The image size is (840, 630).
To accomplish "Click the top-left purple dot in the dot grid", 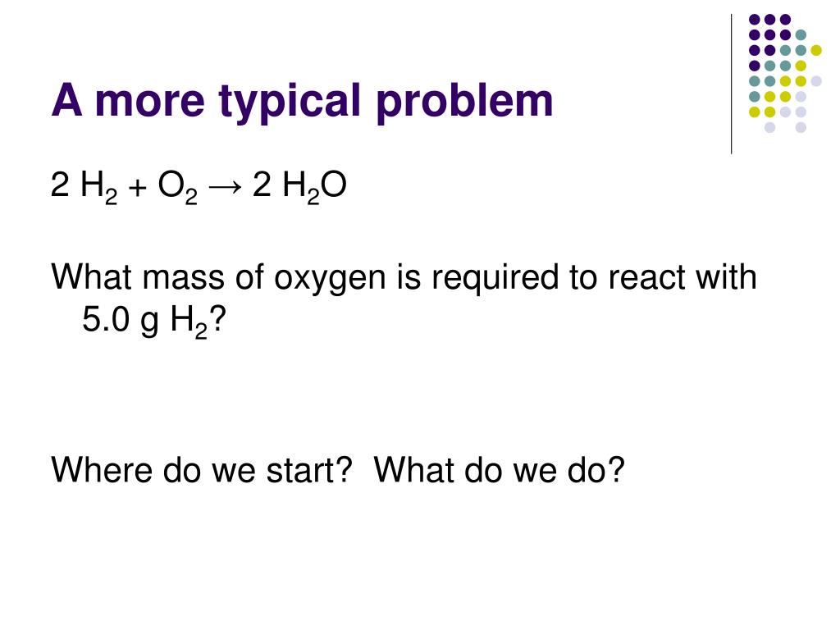I will pyautogui.click(x=755, y=20).
